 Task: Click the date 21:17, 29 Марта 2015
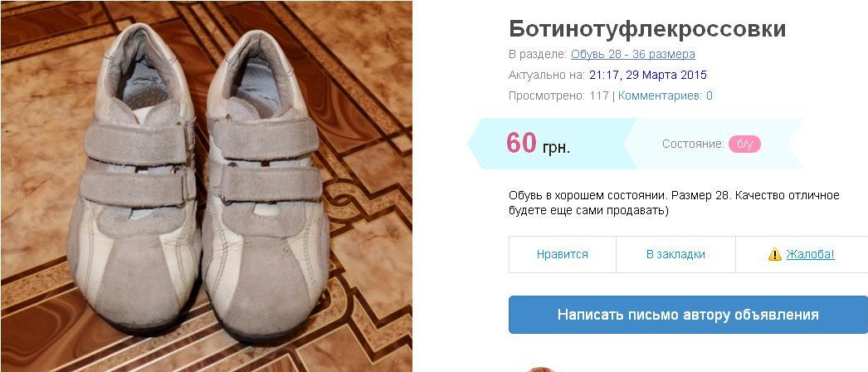point(647,75)
